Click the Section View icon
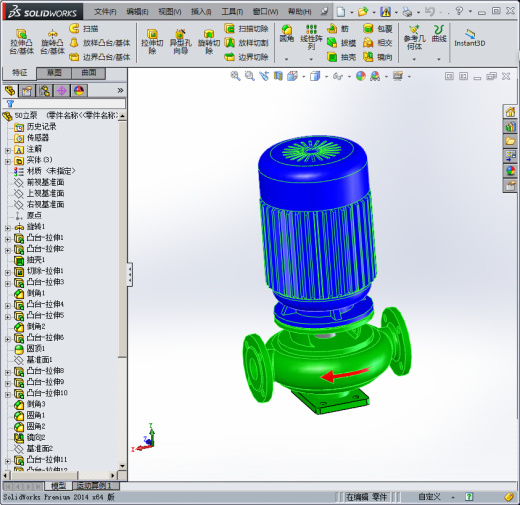This screenshot has width=520, height=505. tap(278, 76)
